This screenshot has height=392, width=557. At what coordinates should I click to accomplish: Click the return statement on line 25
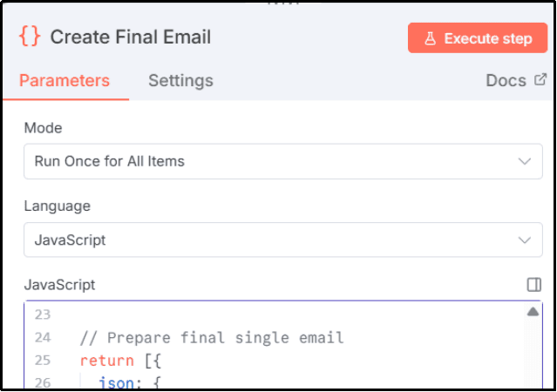point(96,360)
